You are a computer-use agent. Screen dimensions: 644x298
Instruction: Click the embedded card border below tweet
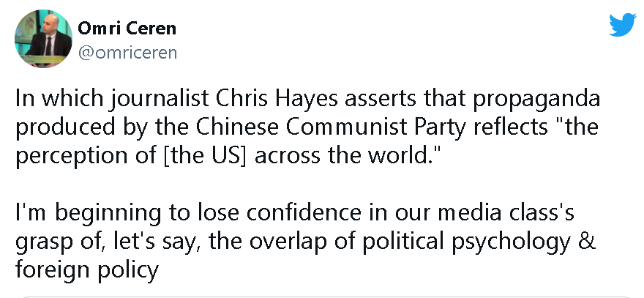click(x=322, y=297)
